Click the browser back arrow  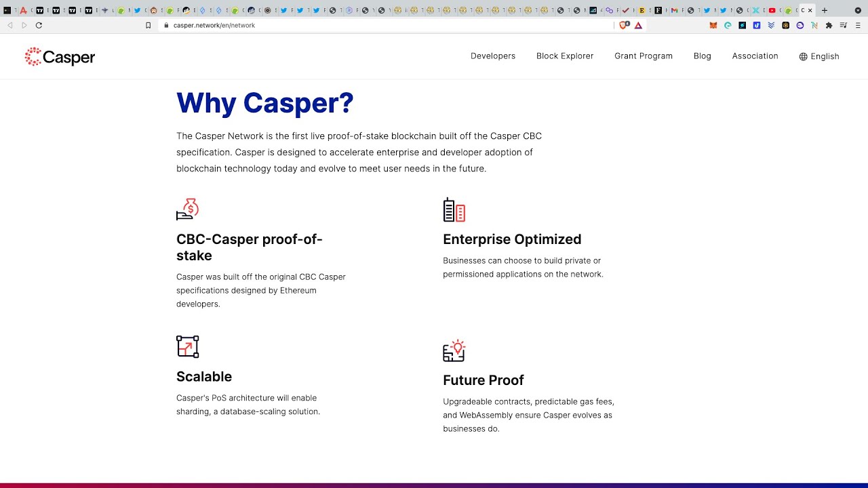tap(10, 25)
